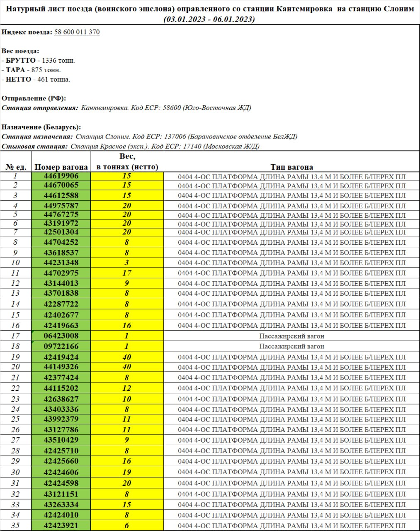
Task: Click wagon number cell 09722166
Action: pos(61,346)
